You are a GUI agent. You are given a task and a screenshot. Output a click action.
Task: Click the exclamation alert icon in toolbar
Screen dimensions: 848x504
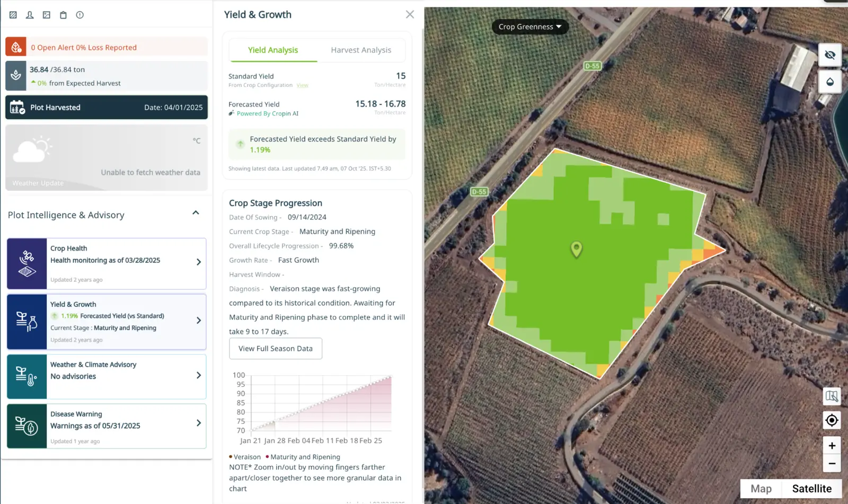tap(80, 15)
